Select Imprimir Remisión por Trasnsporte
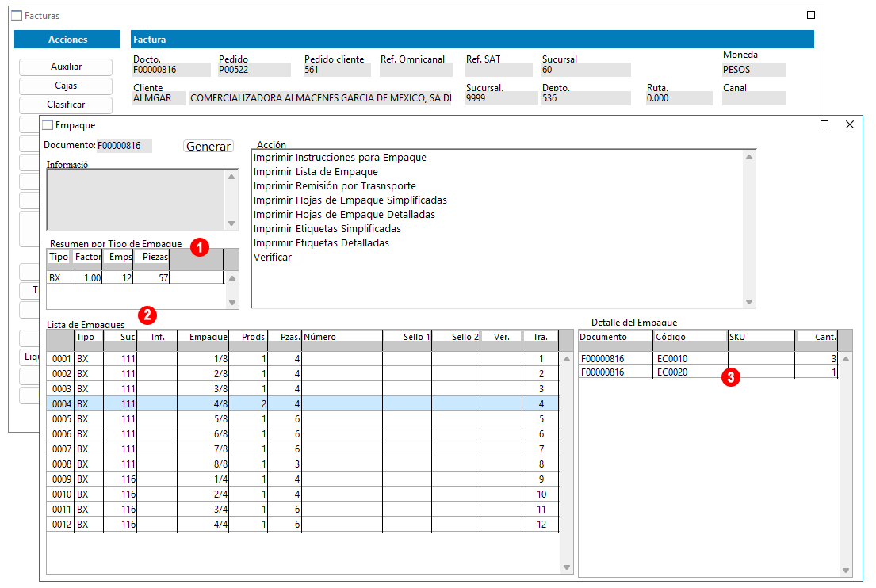The width and height of the screenshot is (876, 588). coord(335,186)
